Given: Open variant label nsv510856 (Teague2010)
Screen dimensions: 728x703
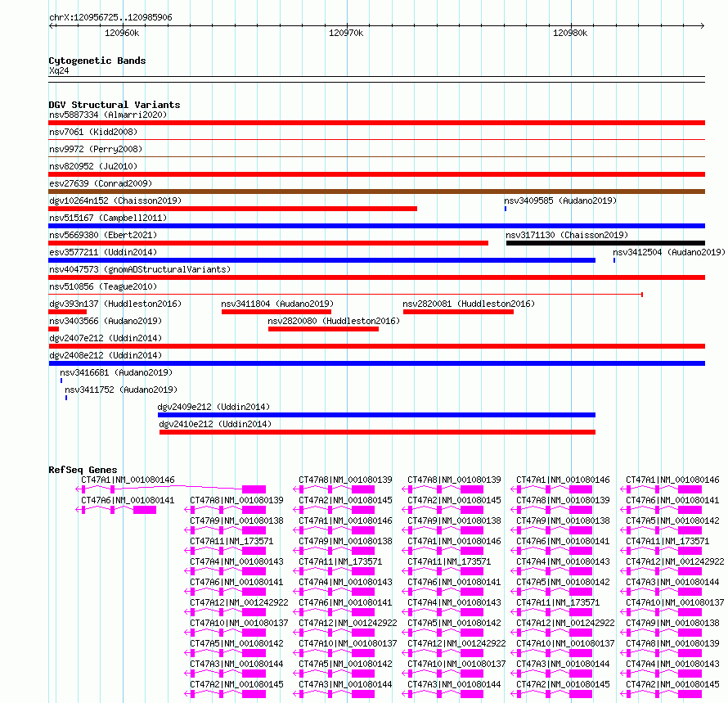Looking at the screenshot, I should [x=103, y=286].
